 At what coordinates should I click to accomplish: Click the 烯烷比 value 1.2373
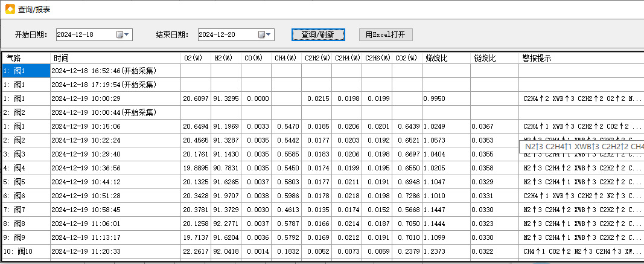pos(447,251)
